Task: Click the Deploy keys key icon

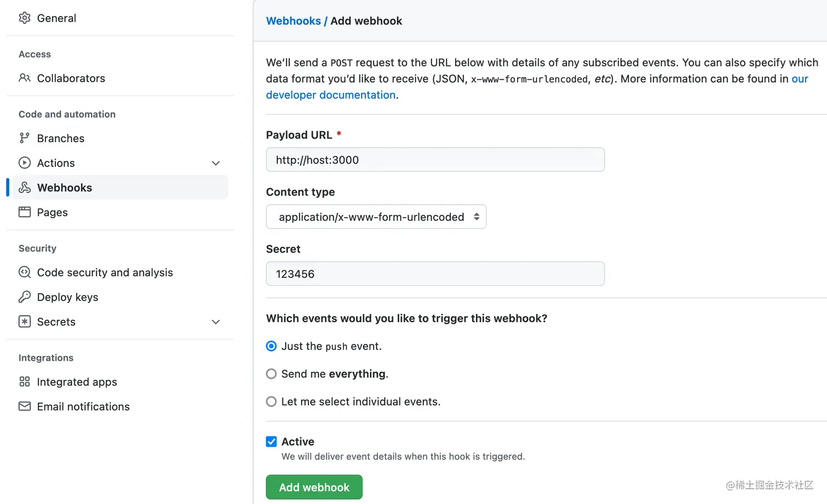Action: click(x=25, y=297)
